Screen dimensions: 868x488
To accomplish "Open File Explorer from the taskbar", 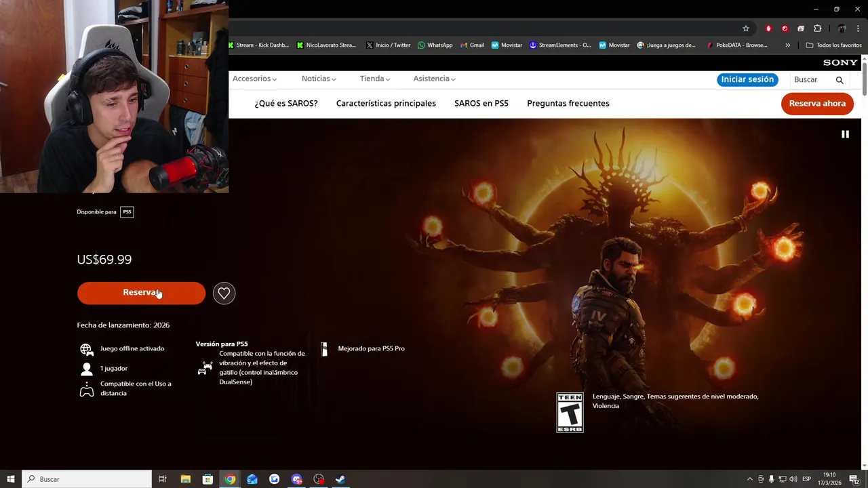I will pyautogui.click(x=185, y=479).
